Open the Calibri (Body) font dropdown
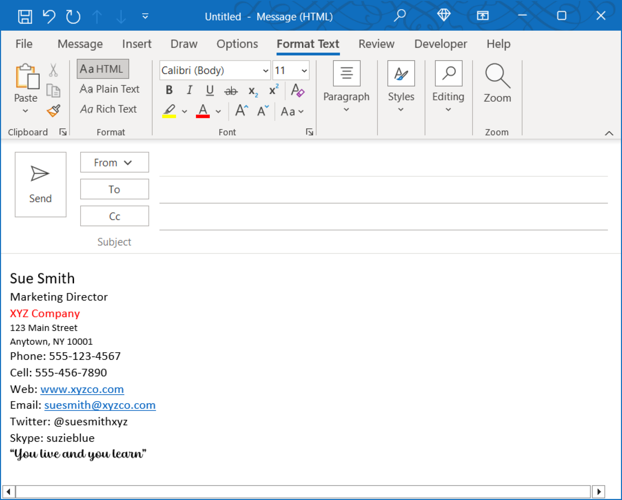622x500 pixels. 265,71
